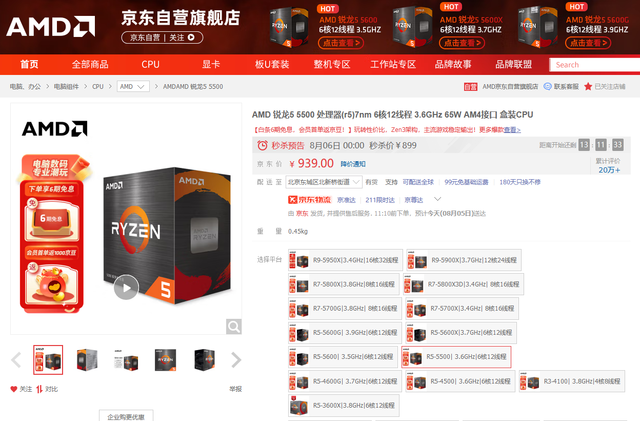Select R5-4600G 3.7GHz option

(345, 381)
